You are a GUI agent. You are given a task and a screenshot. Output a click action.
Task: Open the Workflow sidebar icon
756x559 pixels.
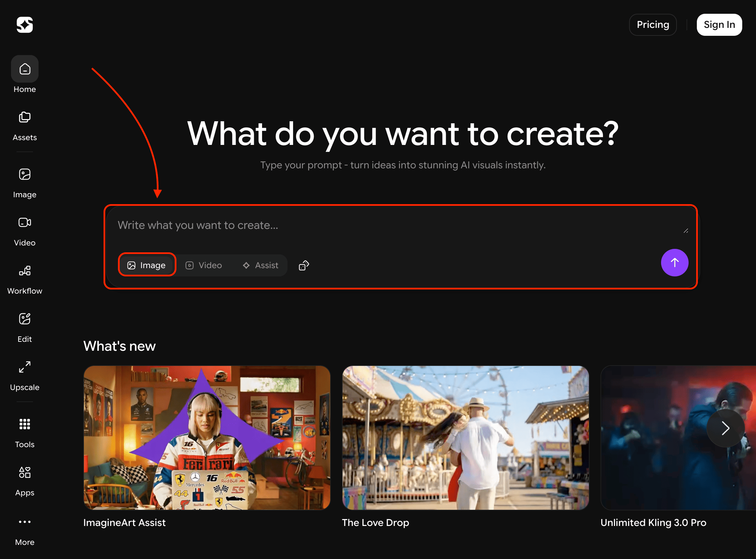pyautogui.click(x=25, y=279)
